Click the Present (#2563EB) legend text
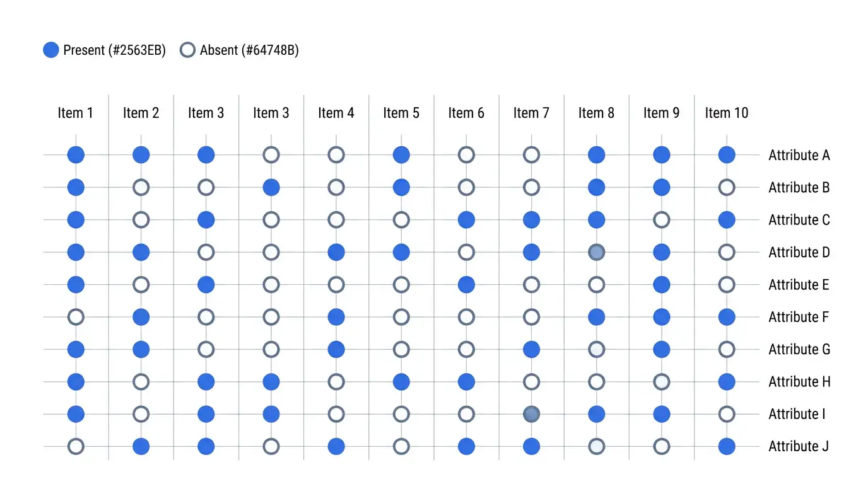 coord(115,50)
